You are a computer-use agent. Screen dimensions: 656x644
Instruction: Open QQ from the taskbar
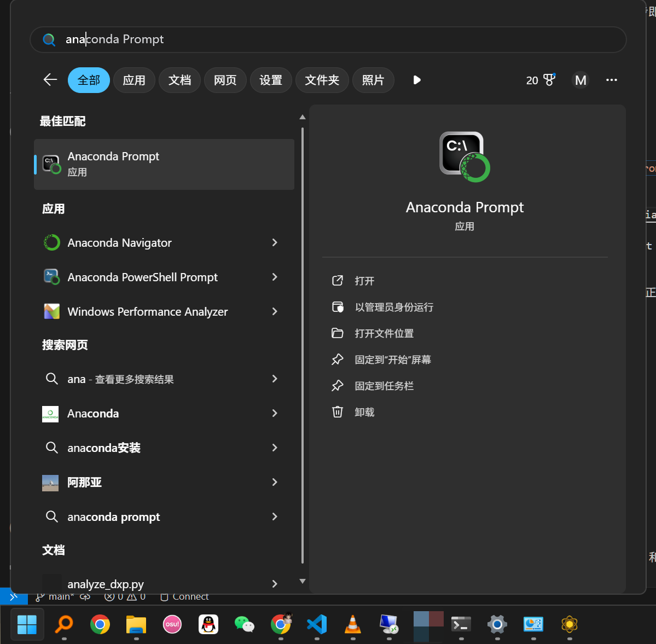(x=208, y=624)
